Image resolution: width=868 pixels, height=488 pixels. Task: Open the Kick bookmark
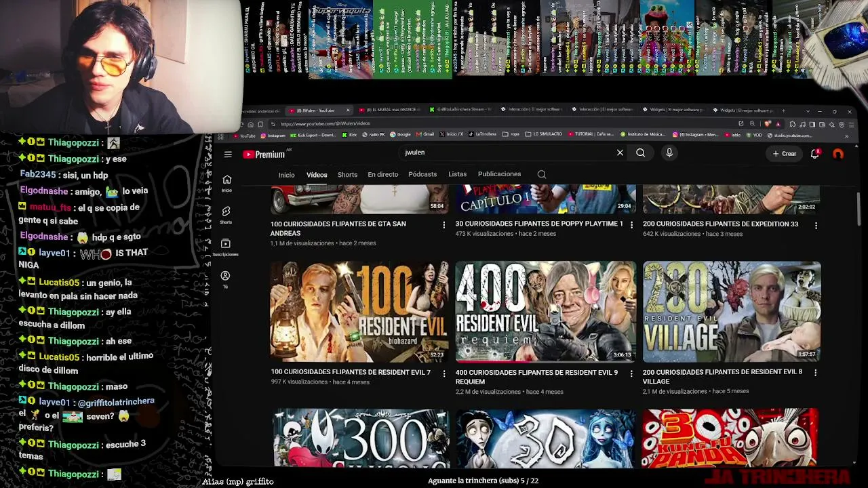pos(350,135)
